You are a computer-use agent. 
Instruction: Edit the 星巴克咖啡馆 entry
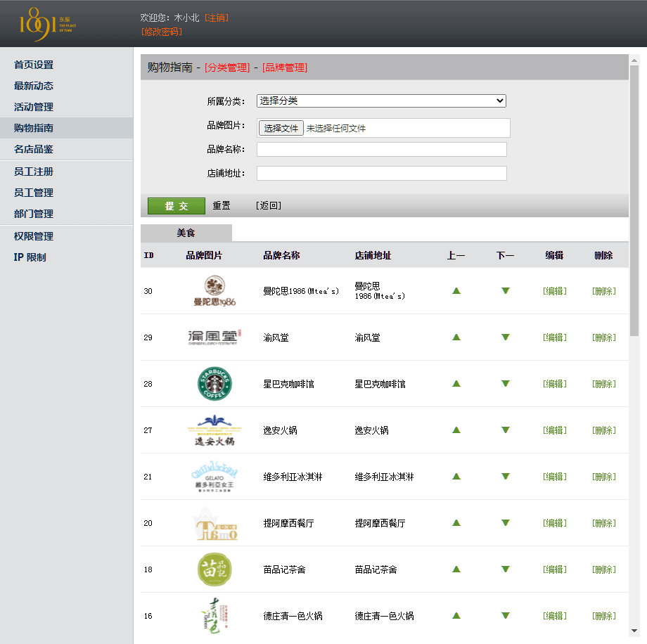(555, 384)
